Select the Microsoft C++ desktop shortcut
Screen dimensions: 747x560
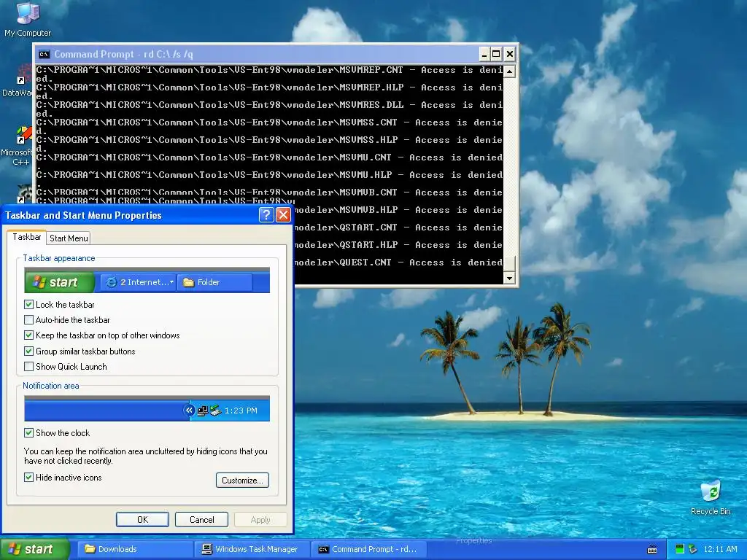[18, 147]
